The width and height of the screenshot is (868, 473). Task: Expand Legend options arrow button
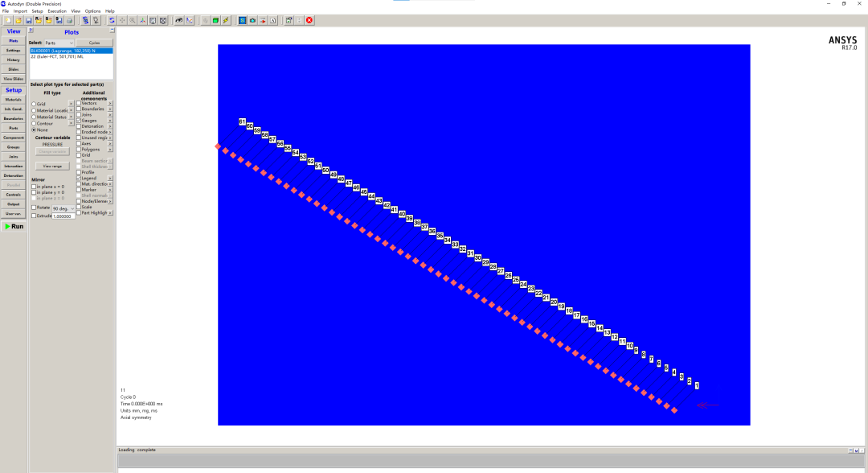click(x=110, y=179)
